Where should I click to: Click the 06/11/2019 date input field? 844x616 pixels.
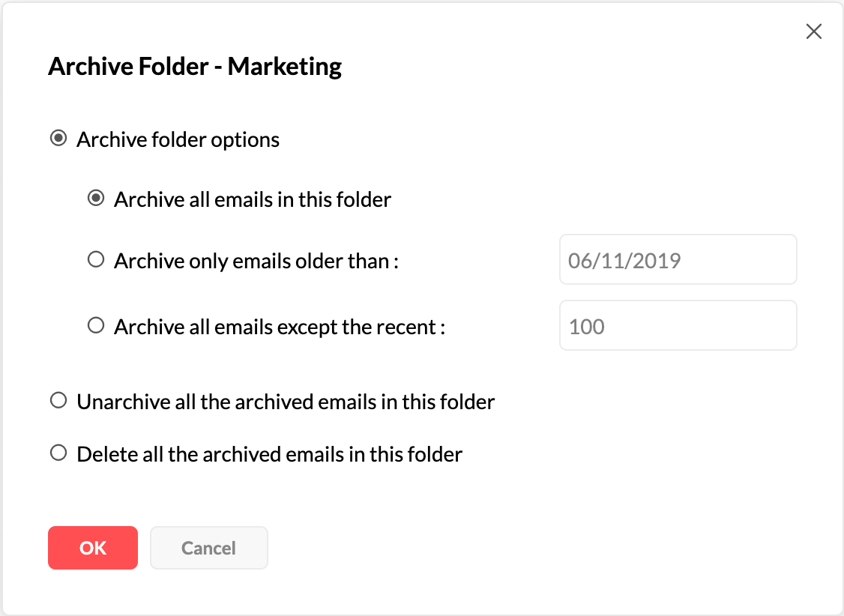coord(678,260)
